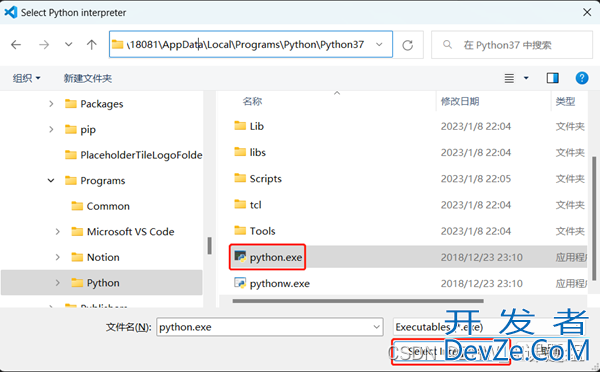Expand the Microsoft VS Code folder
This screenshot has width=600, height=372.
pos(58,232)
